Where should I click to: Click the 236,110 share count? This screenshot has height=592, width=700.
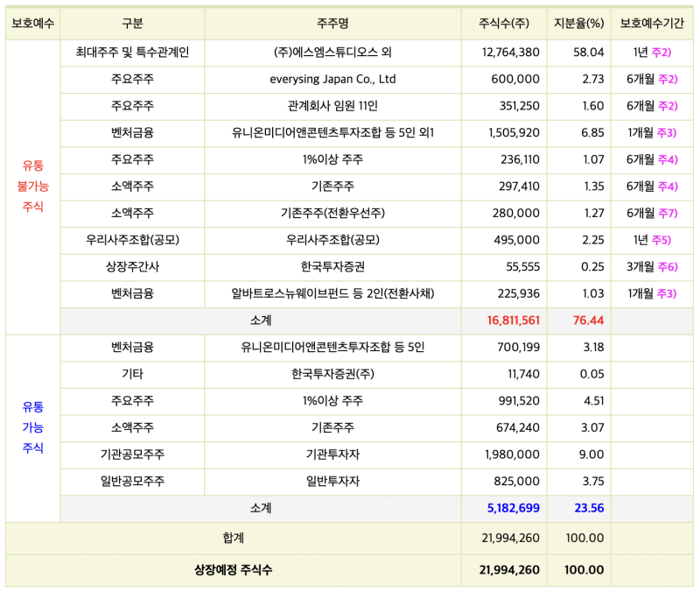coord(520,160)
